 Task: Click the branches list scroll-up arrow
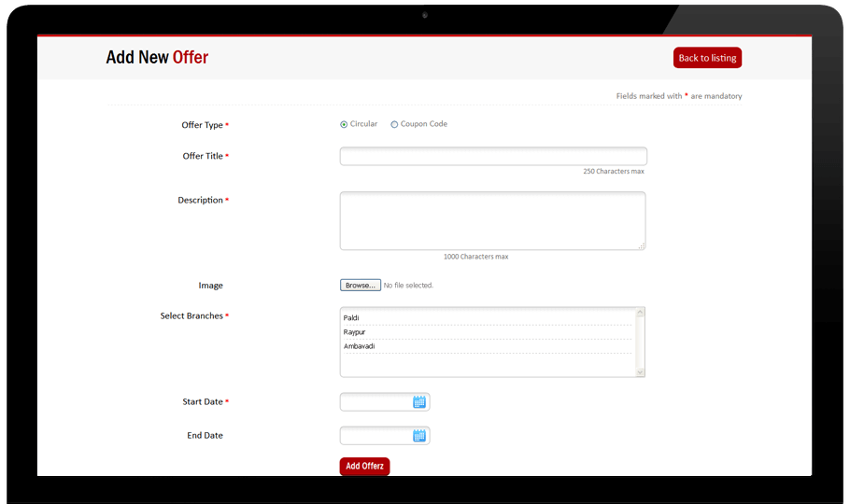pyautogui.click(x=640, y=314)
